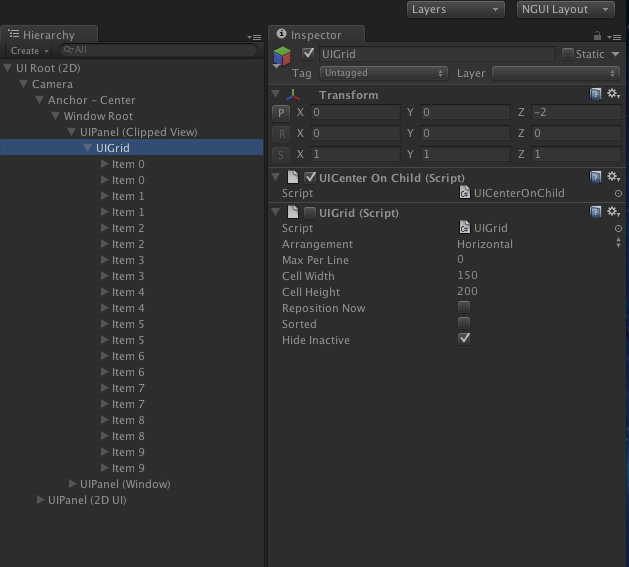The image size is (629, 567).
Task: Open UIGrid script help icon
Action: [x=595, y=212]
